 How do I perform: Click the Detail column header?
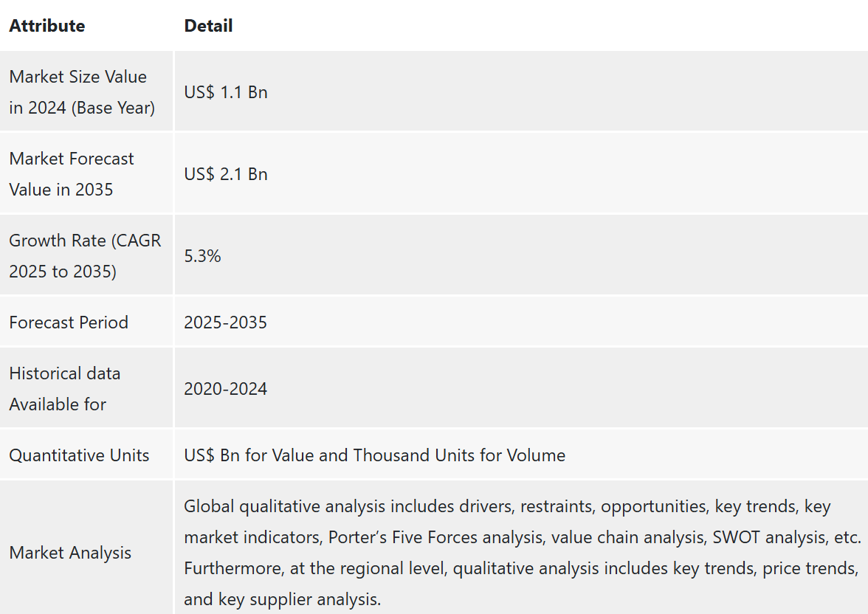208,26
